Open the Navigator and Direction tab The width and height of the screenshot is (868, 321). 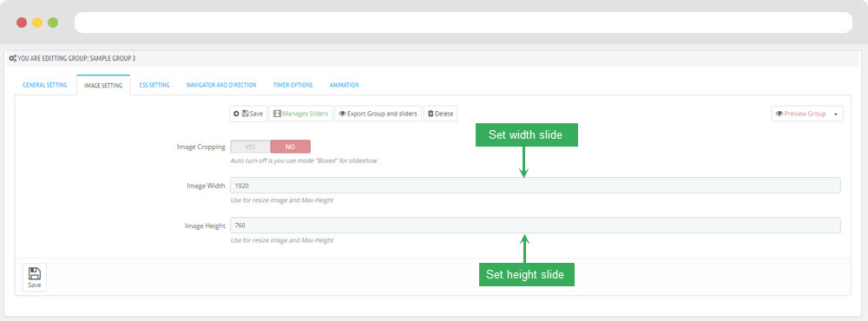[x=221, y=85]
